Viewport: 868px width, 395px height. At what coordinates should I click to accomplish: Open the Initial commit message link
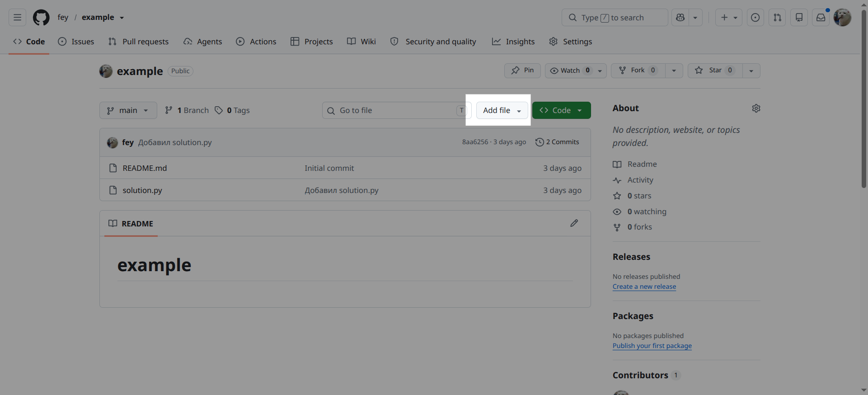(329, 168)
